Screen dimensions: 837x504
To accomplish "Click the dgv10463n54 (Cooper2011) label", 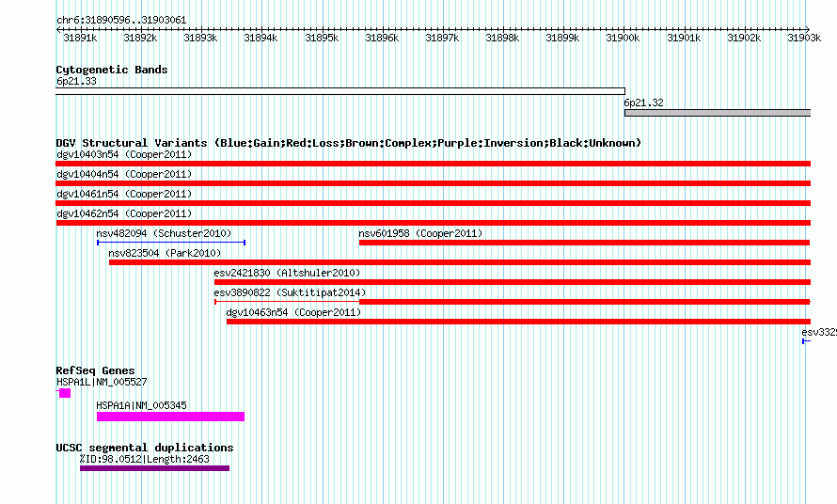I will tap(293, 312).
